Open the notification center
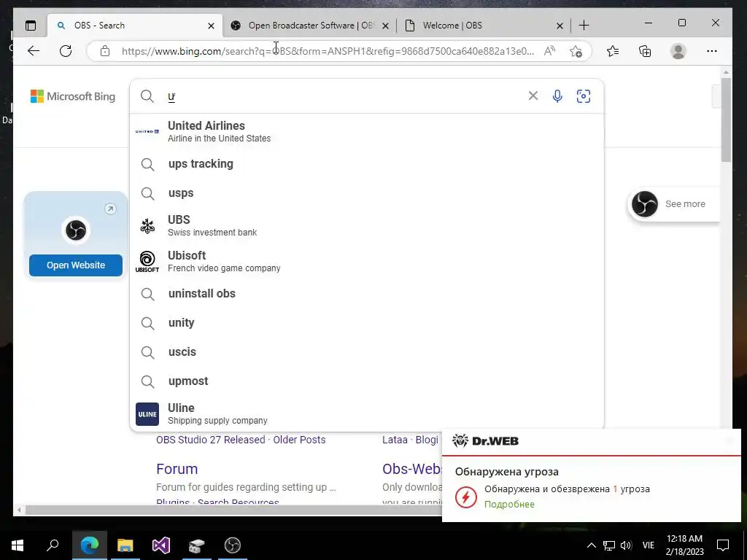The image size is (747, 560). pos(723,545)
